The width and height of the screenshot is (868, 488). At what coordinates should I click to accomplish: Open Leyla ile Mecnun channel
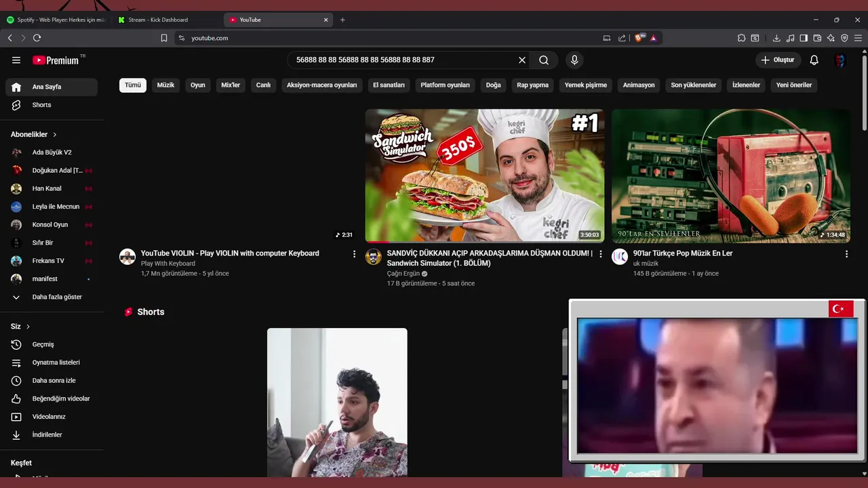[x=52, y=207]
